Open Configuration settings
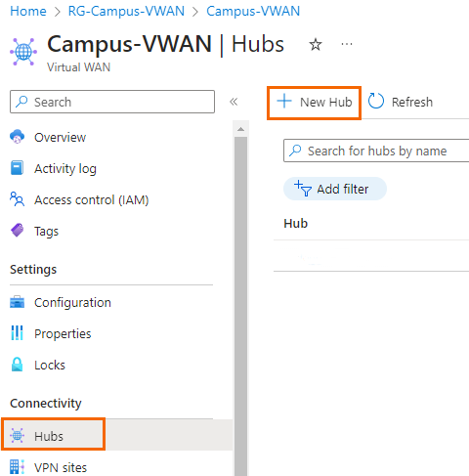The width and height of the screenshot is (469, 476). coord(72,303)
